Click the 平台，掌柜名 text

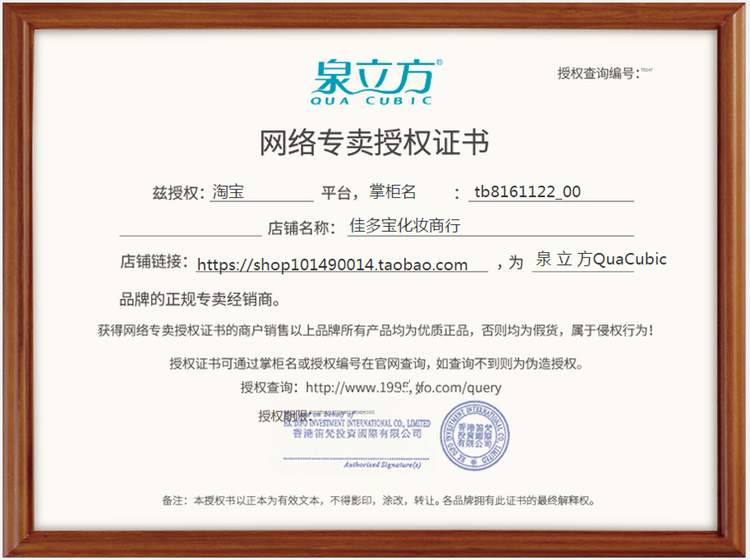368,192
